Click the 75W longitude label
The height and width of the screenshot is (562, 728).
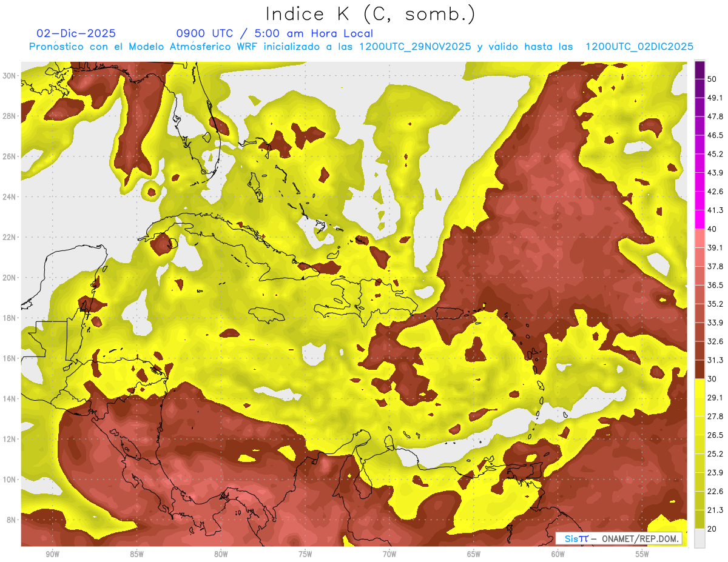tap(305, 554)
